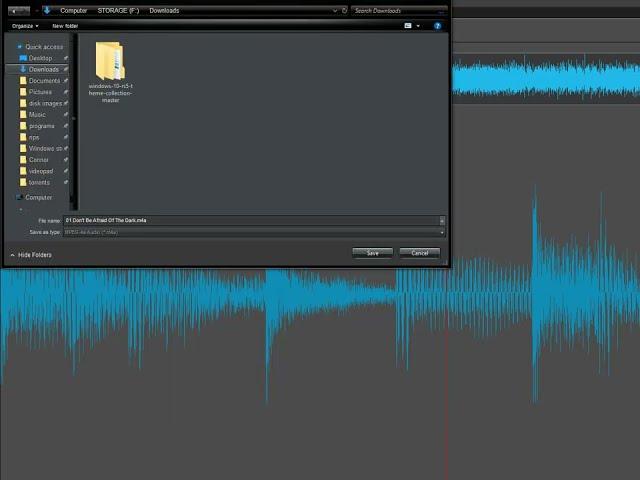
Task: Click the Music folder icon in sidebar
Action: coord(23,115)
